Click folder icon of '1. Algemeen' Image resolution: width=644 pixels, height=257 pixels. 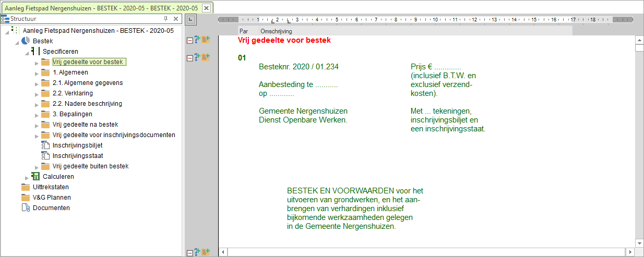[45, 72]
